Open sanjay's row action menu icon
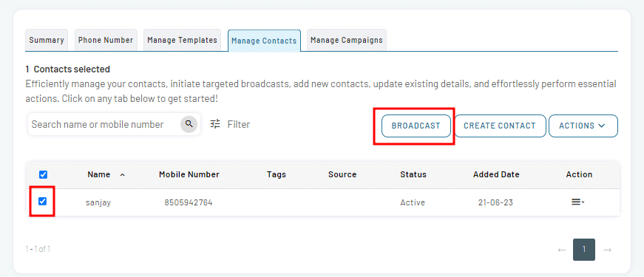Screen dimensions: 644x277 (x=577, y=202)
